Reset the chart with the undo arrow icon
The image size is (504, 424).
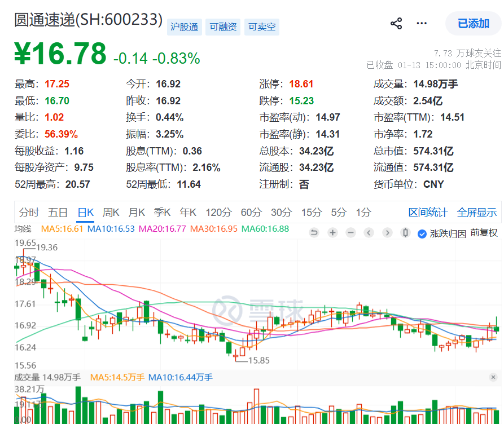[314, 233]
